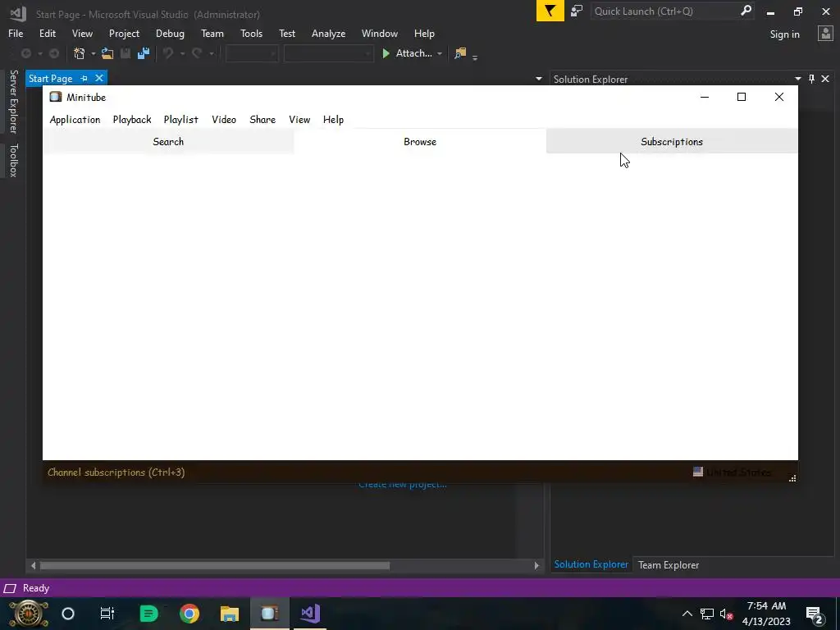Open Minitube Application menu
The width and height of the screenshot is (840, 630).
[75, 120]
